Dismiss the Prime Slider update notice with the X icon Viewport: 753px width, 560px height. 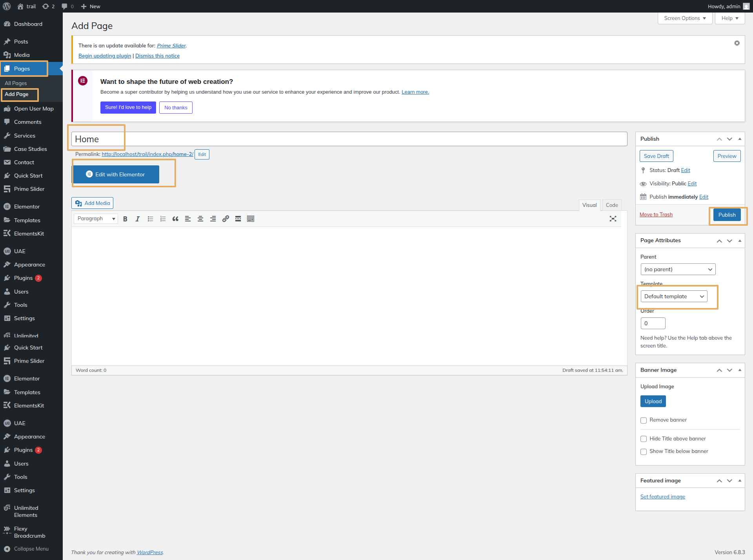tap(737, 43)
